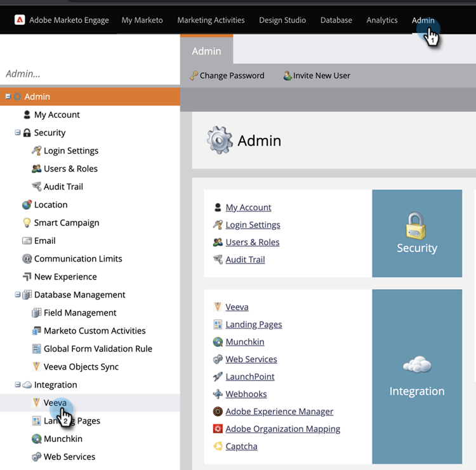The image size is (476, 470).
Task: Click the Change Password button
Action: click(227, 76)
